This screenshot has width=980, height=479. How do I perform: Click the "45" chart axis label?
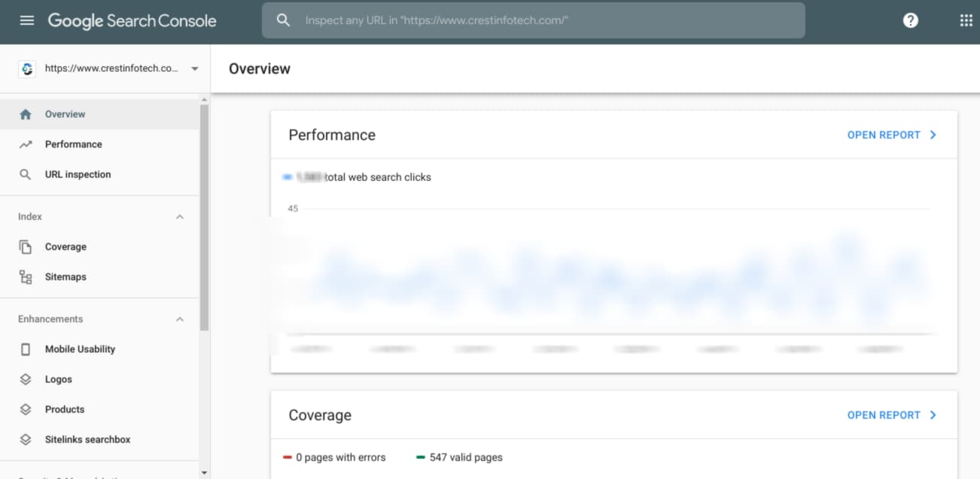click(x=293, y=209)
